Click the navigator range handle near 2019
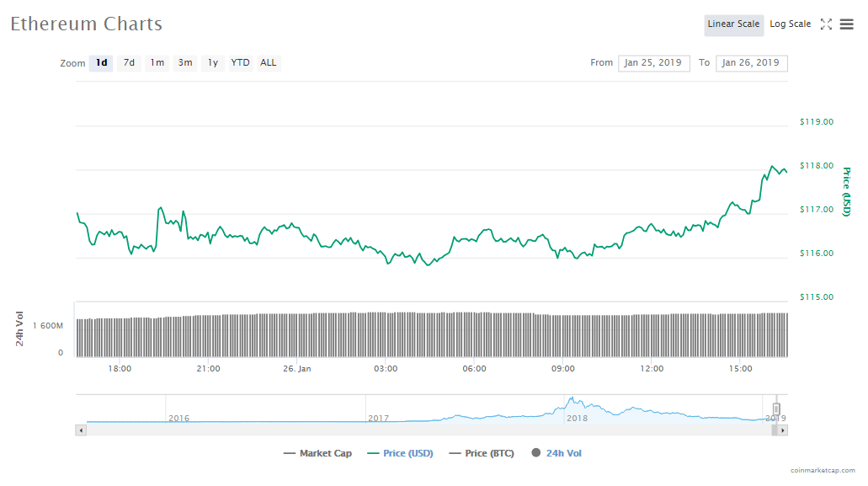 pos(776,409)
